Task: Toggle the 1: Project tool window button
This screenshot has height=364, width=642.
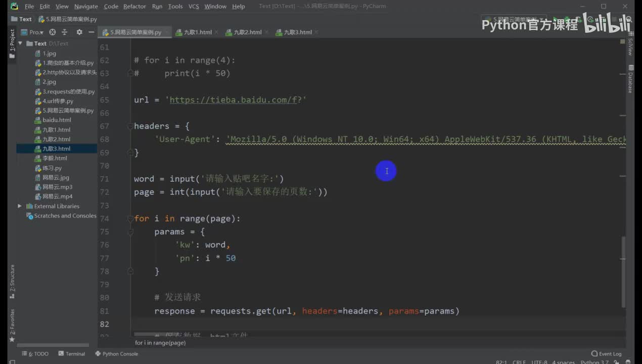Action: coord(12,43)
